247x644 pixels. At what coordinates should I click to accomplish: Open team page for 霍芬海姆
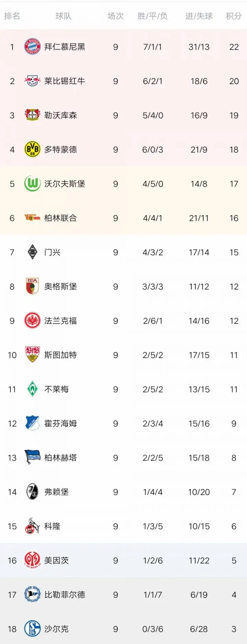tap(60, 424)
